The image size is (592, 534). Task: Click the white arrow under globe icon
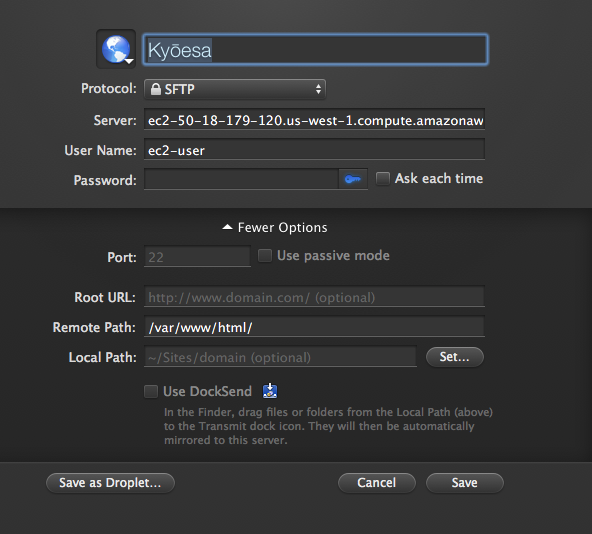[129, 61]
